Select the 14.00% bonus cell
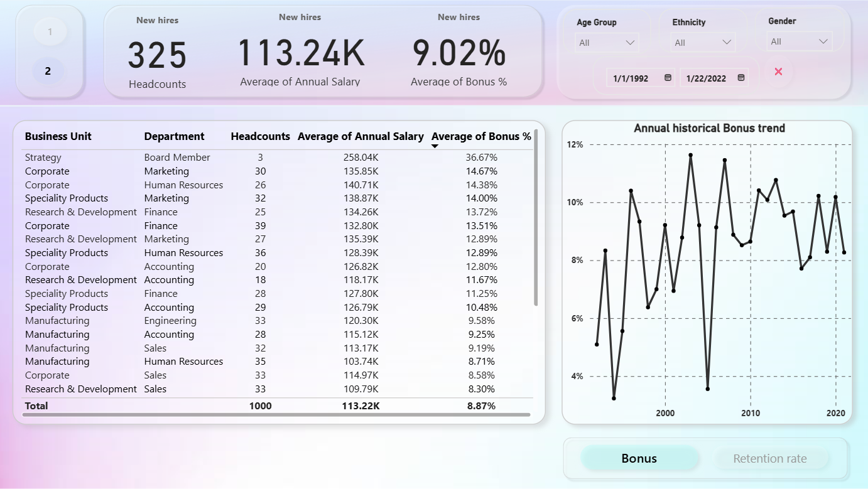The image size is (868, 489). tap(482, 198)
